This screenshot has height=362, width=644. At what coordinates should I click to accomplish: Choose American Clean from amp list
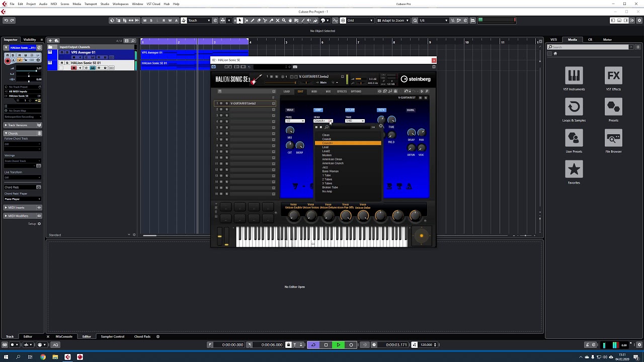pos(332,159)
